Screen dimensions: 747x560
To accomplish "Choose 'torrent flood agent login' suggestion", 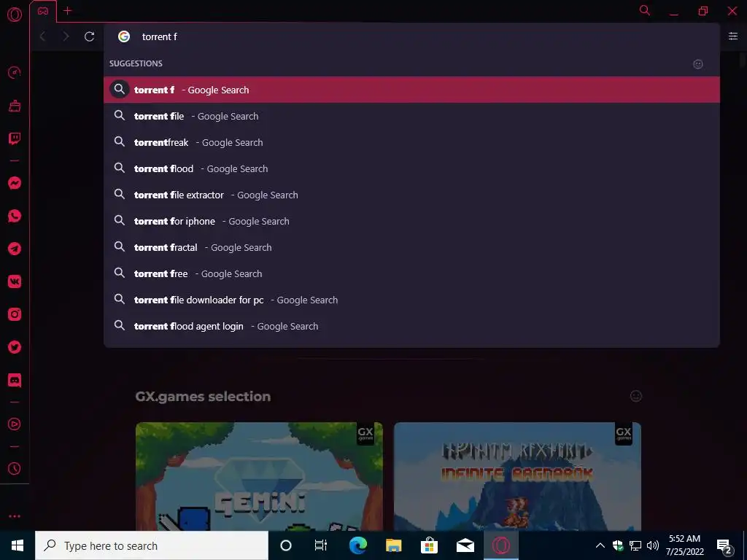I will 411,326.
